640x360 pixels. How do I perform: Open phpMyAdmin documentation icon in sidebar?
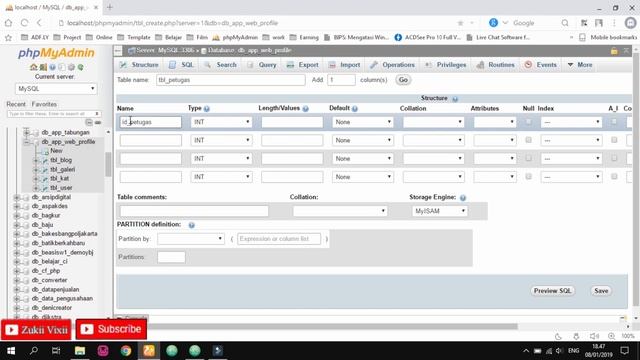(x=52, y=67)
